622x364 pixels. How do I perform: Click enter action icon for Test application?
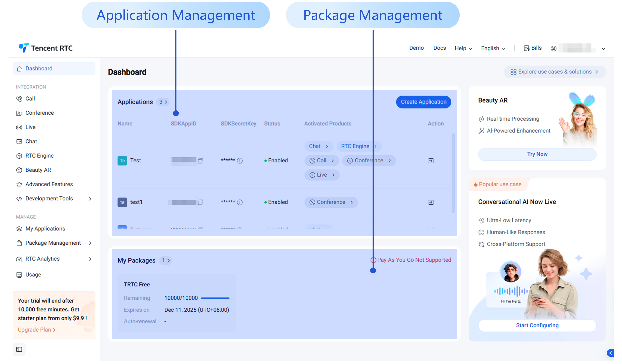[431, 161]
